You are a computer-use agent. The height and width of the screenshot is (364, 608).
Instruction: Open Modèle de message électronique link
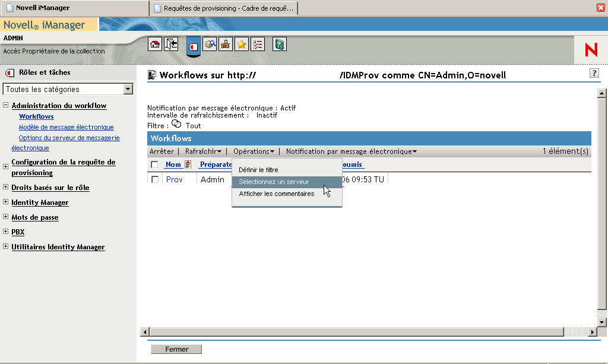coord(66,127)
